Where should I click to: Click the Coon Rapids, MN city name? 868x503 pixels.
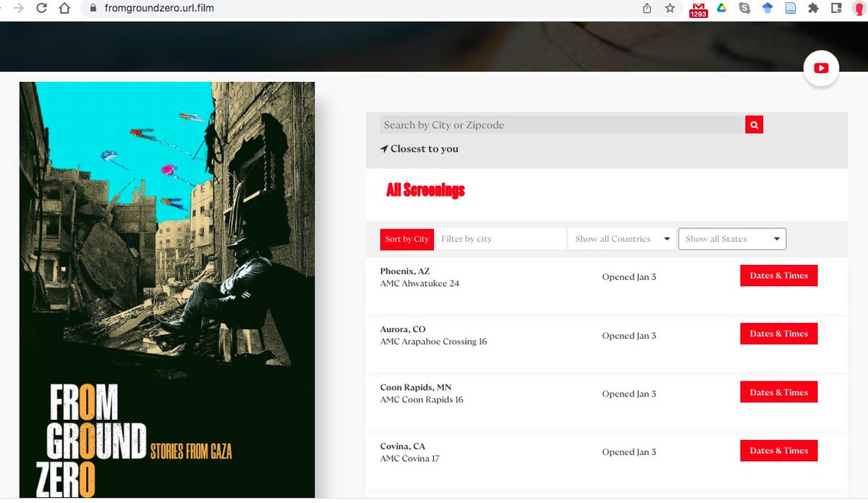click(x=416, y=387)
